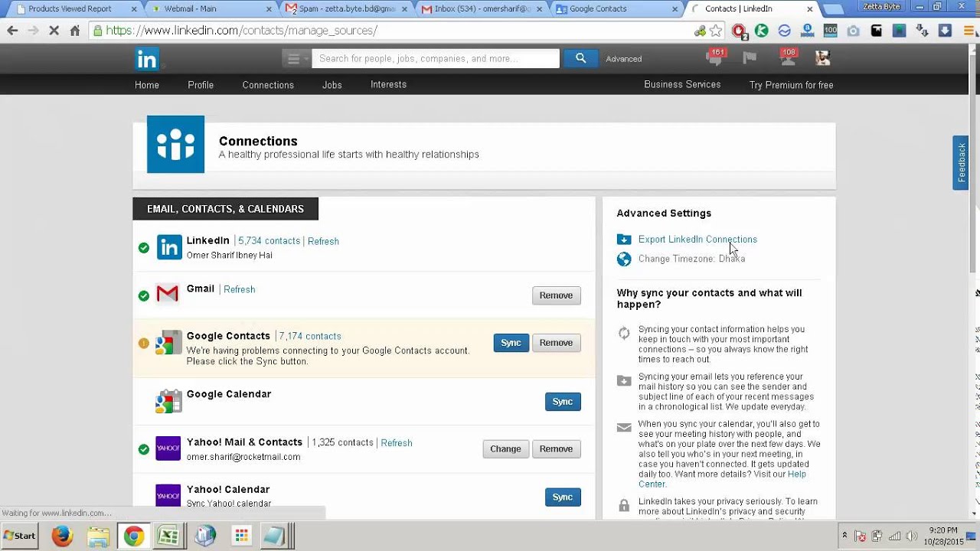The width and height of the screenshot is (980, 551).
Task: Sync Google Contacts
Action: click(511, 343)
